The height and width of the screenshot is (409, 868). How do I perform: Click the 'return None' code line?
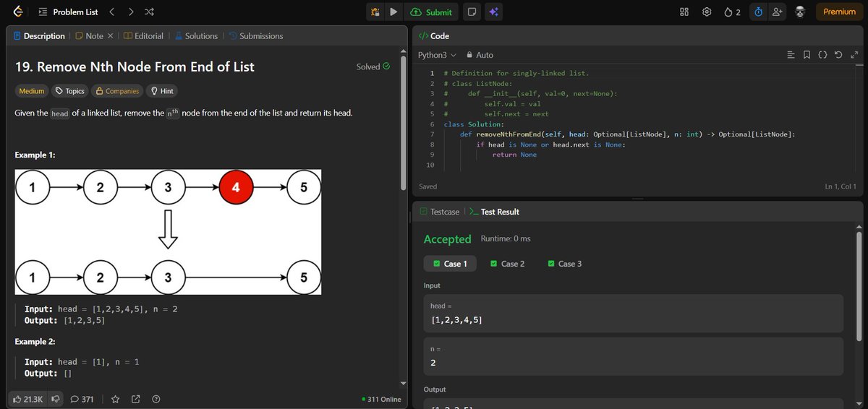[x=514, y=155]
